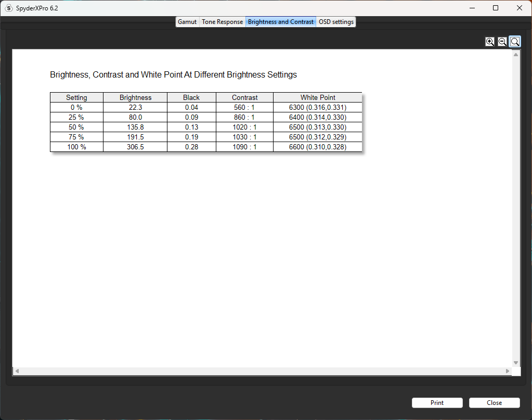Click the horizontal scrollbar left arrow

click(x=17, y=371)
